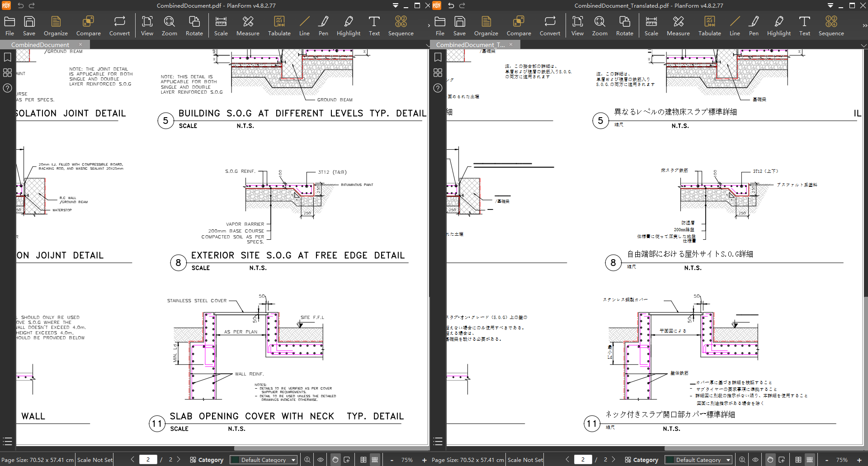Open thumbnails panel in left sidebar
This screenshot has width=868, height=466.
8,72
